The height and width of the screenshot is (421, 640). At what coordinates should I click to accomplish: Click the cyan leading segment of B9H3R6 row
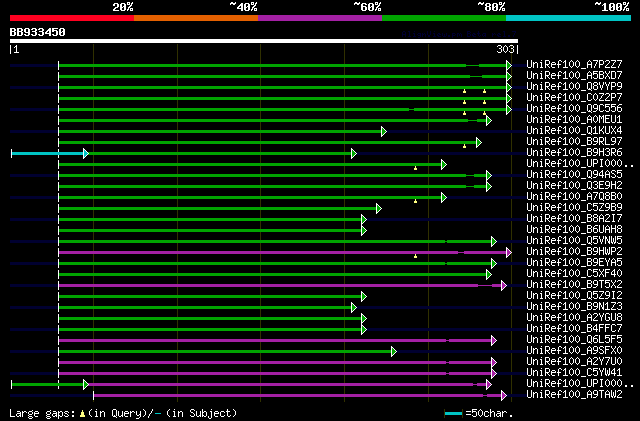tap(47, 154)
